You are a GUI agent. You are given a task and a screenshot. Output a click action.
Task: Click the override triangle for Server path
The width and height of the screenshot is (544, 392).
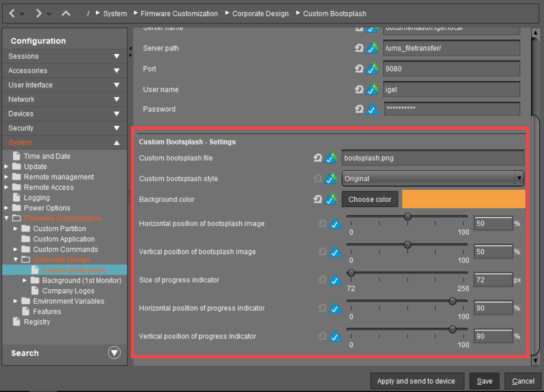pos(372,48)
